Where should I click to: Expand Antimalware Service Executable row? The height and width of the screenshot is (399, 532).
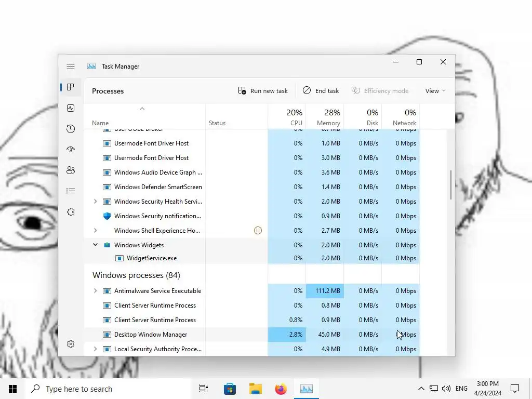pos(96,291)
